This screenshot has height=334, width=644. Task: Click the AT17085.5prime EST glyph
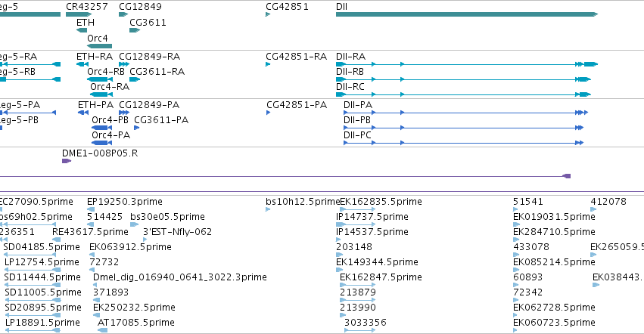pyautogui.click(x=103, y=330)
